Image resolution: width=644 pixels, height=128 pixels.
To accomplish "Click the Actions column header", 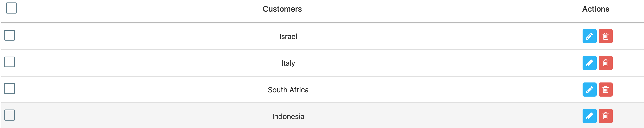I will point(596,9).
